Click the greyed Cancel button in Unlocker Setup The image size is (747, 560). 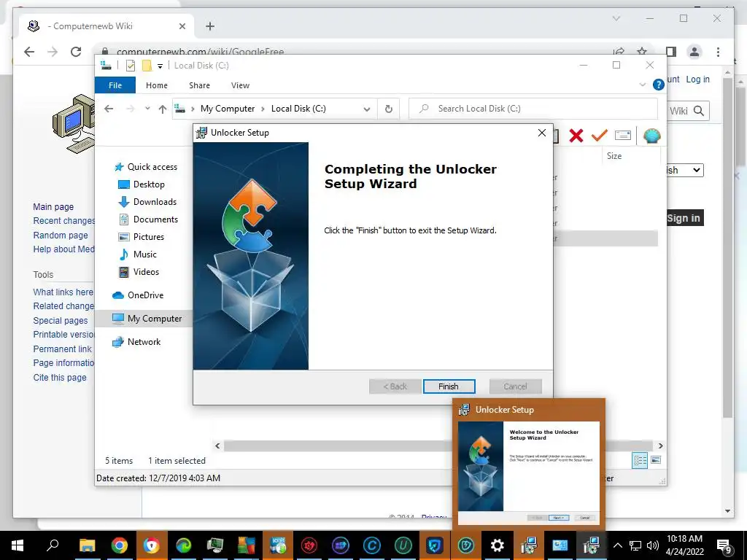pyautogui.click(x=516, y=386)
